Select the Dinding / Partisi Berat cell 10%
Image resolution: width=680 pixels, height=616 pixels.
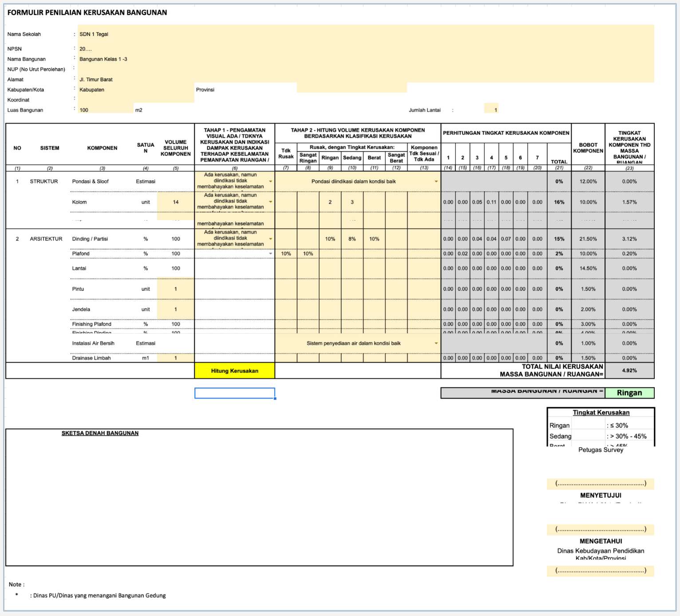coord(374,239)
